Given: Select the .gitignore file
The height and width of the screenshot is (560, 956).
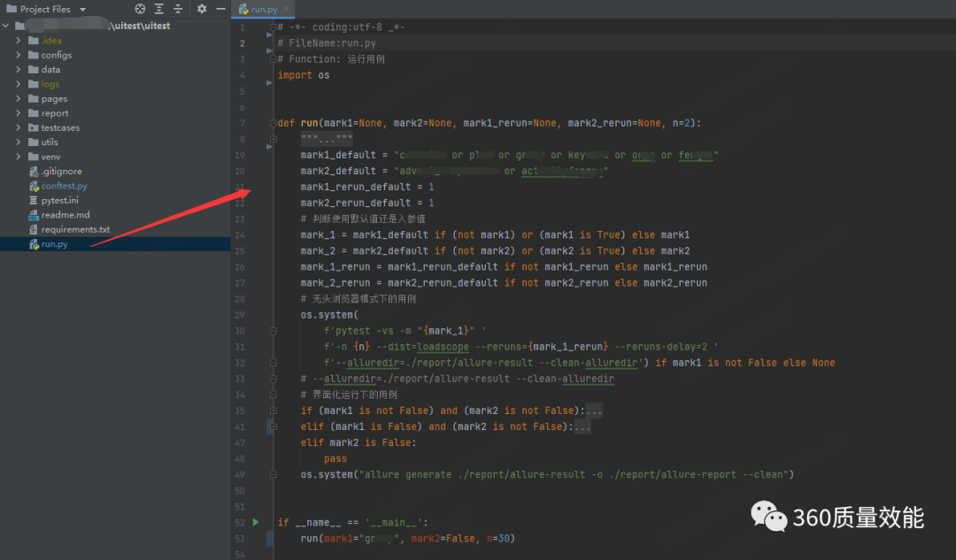Looking at the screenshot, I should click(61, 172).
